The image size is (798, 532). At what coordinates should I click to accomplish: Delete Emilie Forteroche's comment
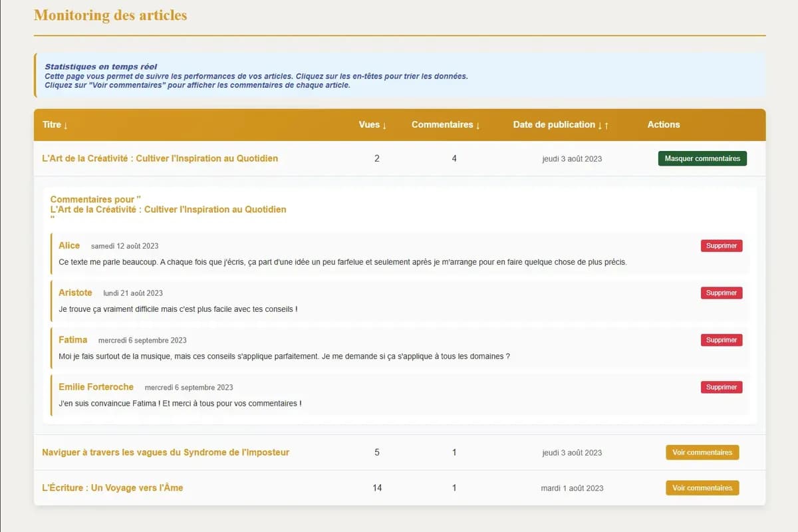pyautogui.click(x=721, y=387)
